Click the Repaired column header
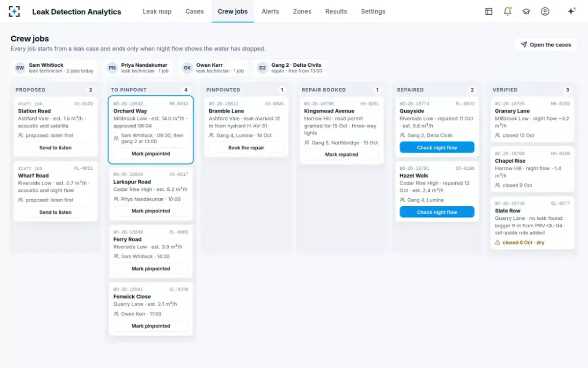 click(x=411, y=90)
